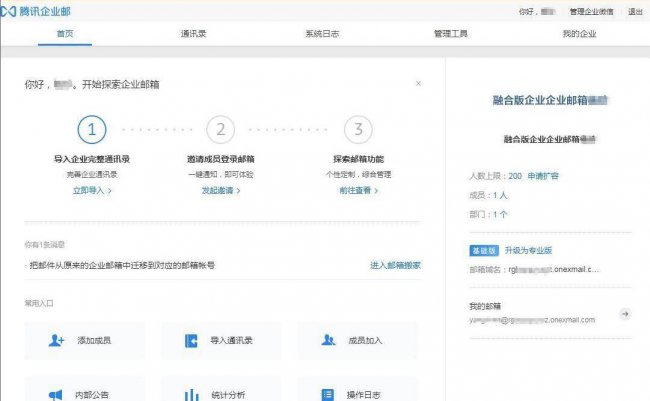Image resolution: width=650 pixels, height=401 pixels.
Task: Open the 我的企业 tab
Action: point(579,34)
